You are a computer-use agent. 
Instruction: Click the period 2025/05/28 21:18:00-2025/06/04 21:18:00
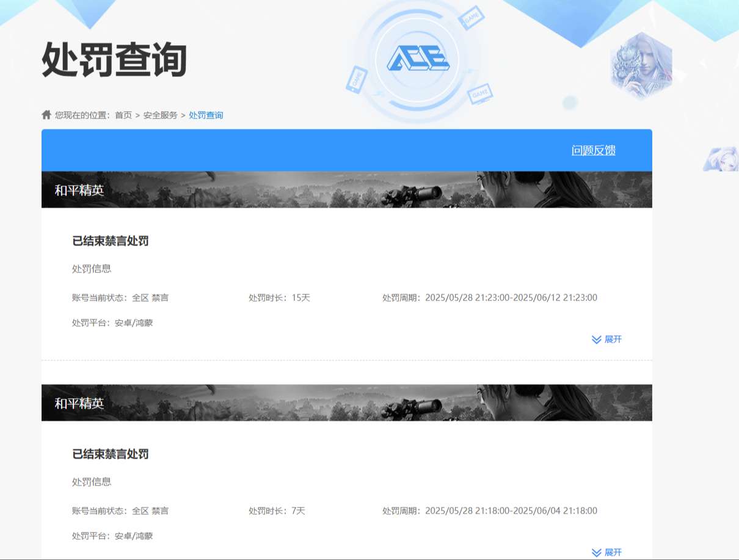[511, 511]
